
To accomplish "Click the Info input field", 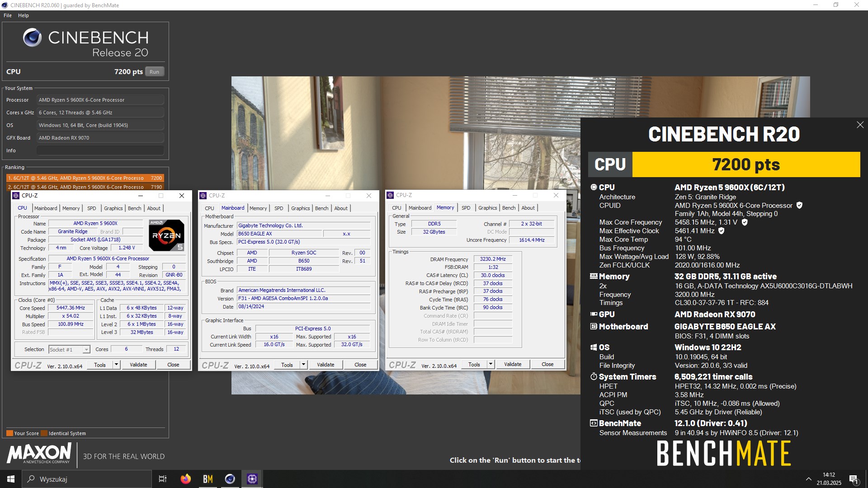I will pyautogui.click(x=100, y=150).
